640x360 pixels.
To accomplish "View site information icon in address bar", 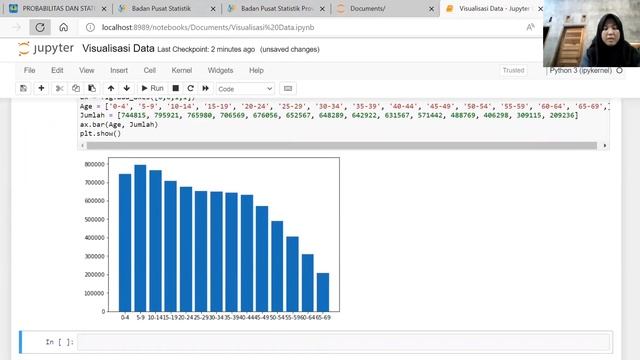I will (x=90, y=27).
